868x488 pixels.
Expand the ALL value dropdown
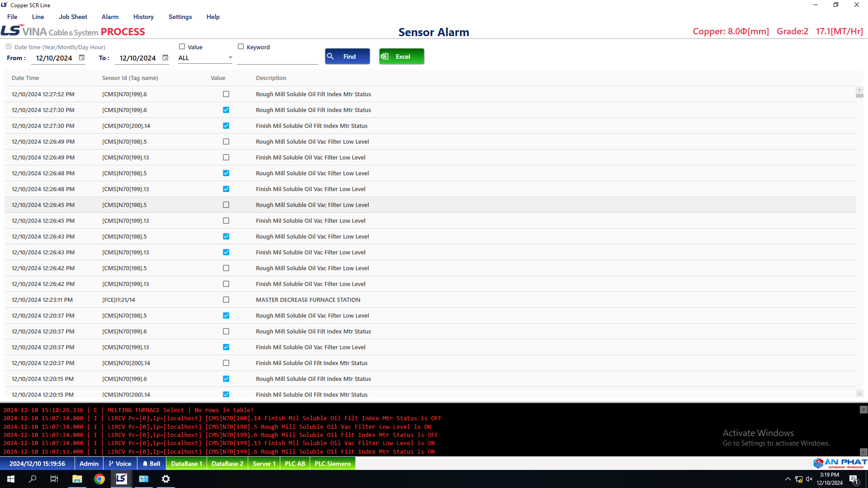coord(230,57)
